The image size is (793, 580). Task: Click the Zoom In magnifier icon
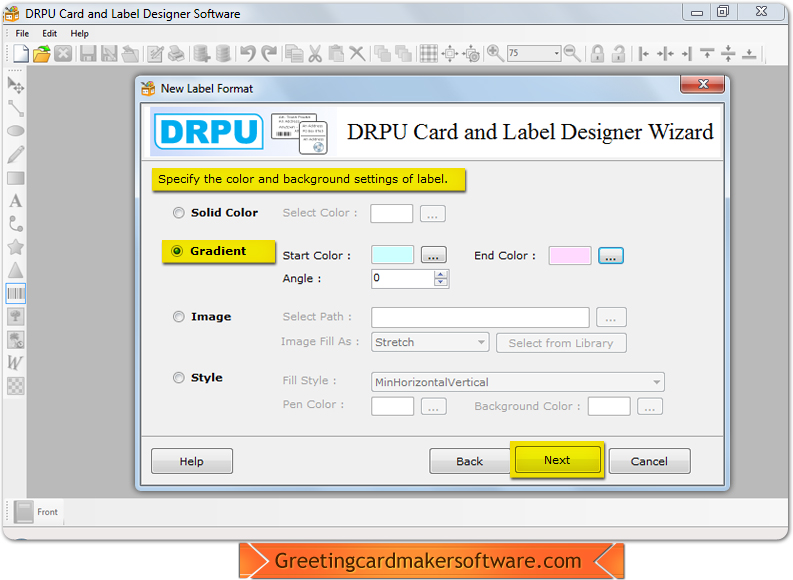point(495,53)
